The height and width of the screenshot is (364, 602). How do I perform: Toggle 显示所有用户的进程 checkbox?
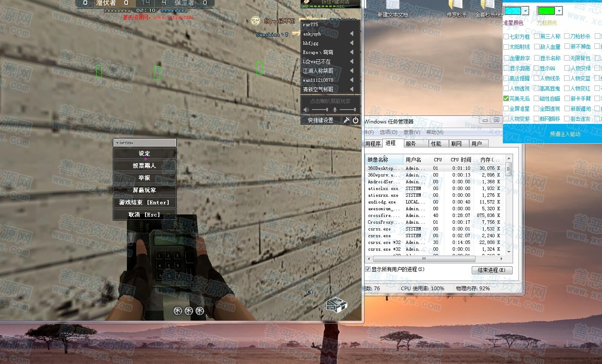[x=368, y=269]
